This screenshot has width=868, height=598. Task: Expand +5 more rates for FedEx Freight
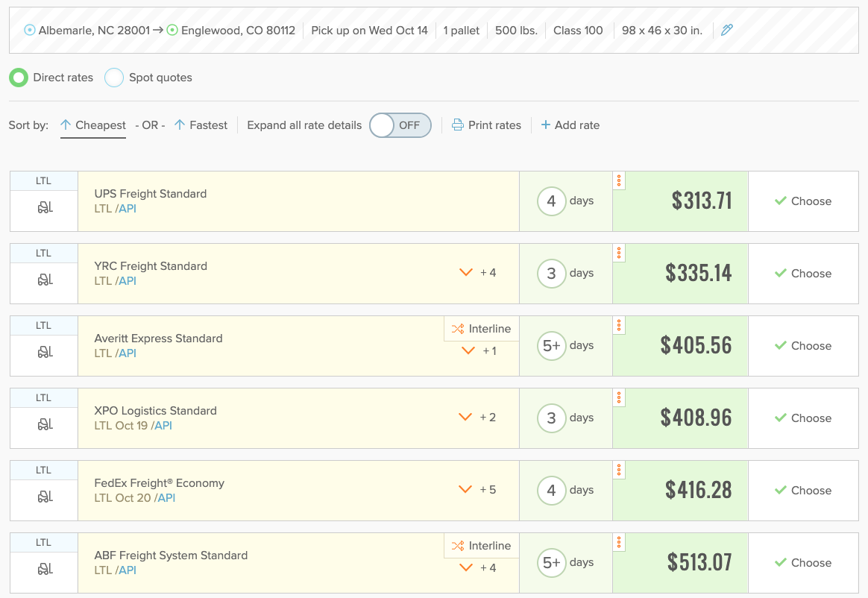pos(478,489)
